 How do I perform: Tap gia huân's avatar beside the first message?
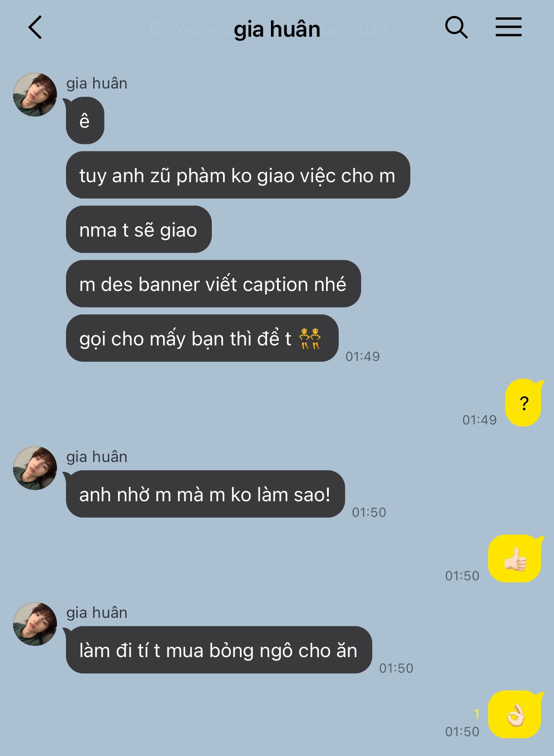(35, 95)
